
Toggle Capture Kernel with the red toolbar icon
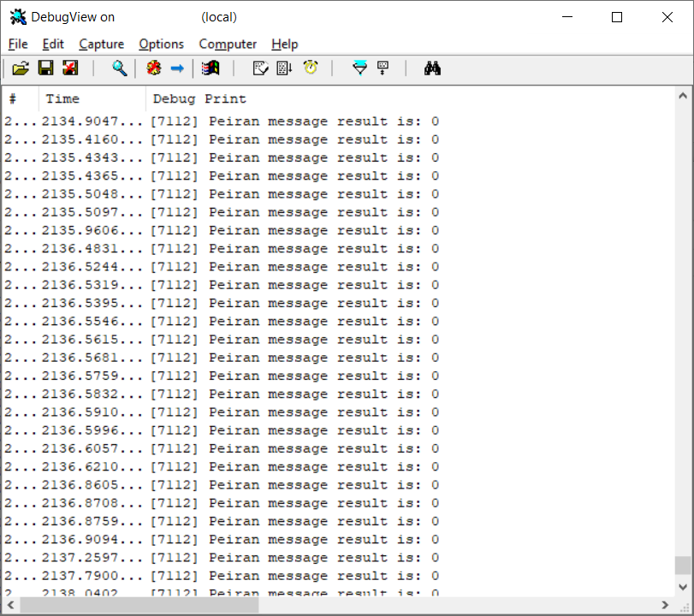pyautogui.click(x=154, y=68)
